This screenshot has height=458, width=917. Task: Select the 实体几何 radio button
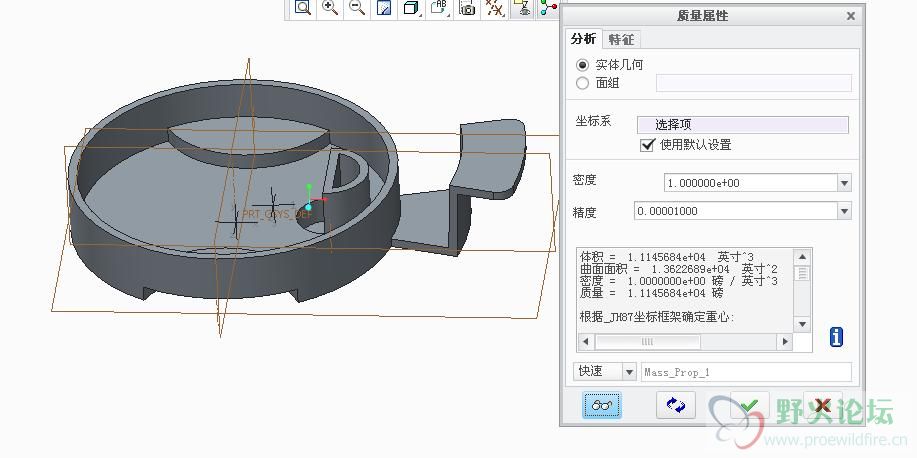(582, 65)
